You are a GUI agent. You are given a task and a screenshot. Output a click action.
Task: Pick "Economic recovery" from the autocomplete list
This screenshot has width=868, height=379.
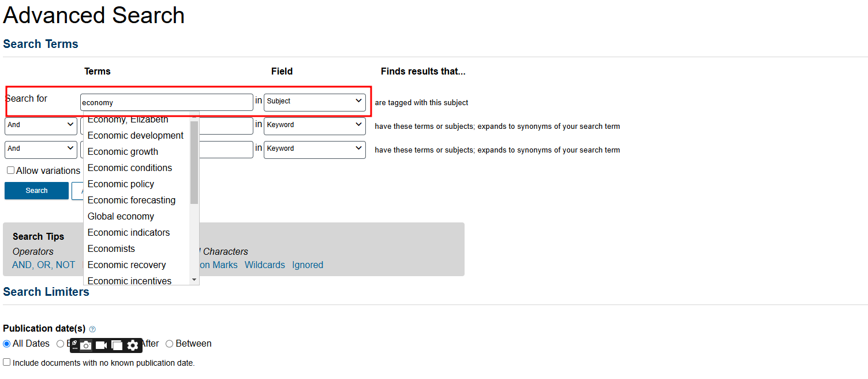coord(126,265)
